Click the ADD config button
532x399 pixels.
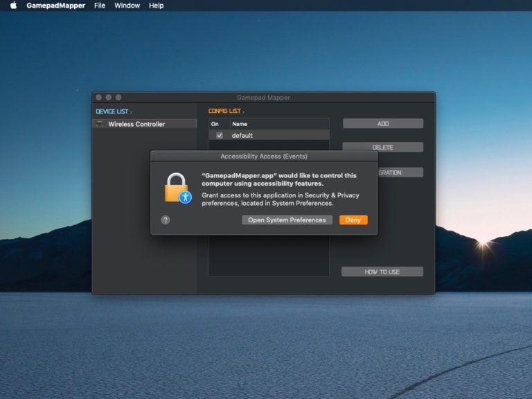[382, 123]
